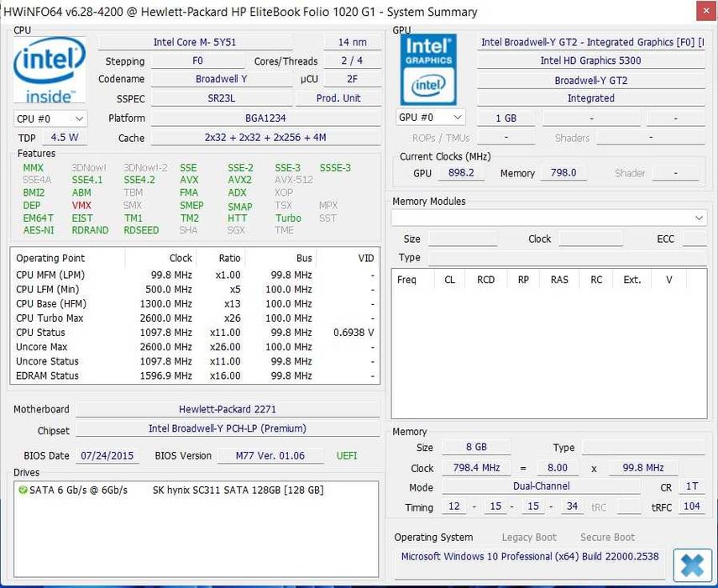Select the Stepping F0 value
The height and width of the screenshot is (588, 718).
pyautogui.click(x=197, y=61)
